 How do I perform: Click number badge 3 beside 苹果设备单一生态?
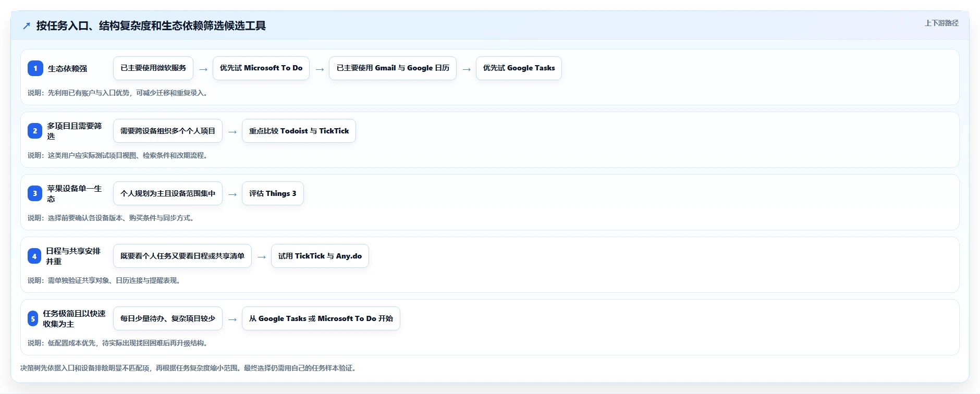(x=35, y=193)
